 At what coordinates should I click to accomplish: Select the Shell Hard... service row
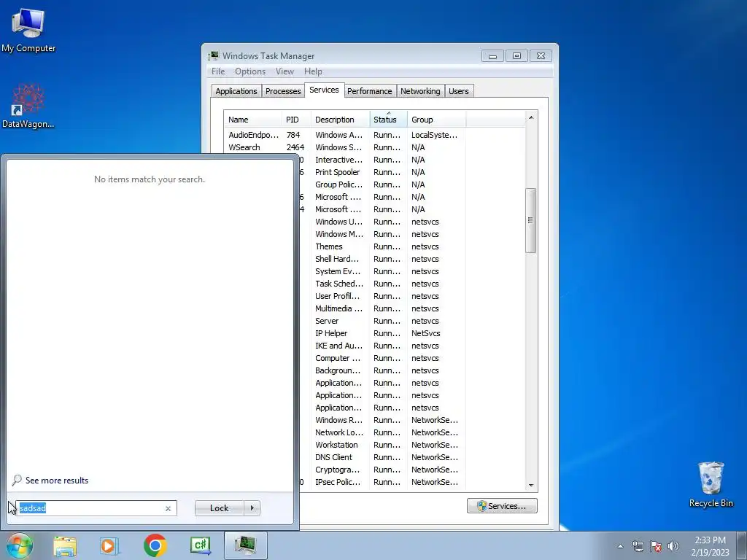(x=411, y=259)
